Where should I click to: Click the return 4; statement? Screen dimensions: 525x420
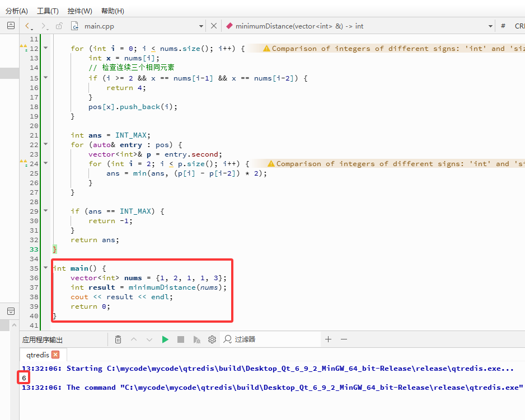pyautogui.click(x=126, y=88)
